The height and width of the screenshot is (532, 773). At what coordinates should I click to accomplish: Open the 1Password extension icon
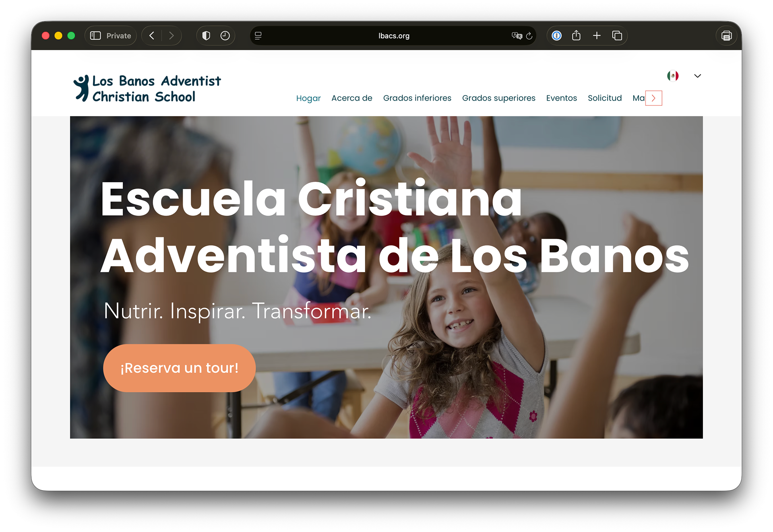click(557, 36)
